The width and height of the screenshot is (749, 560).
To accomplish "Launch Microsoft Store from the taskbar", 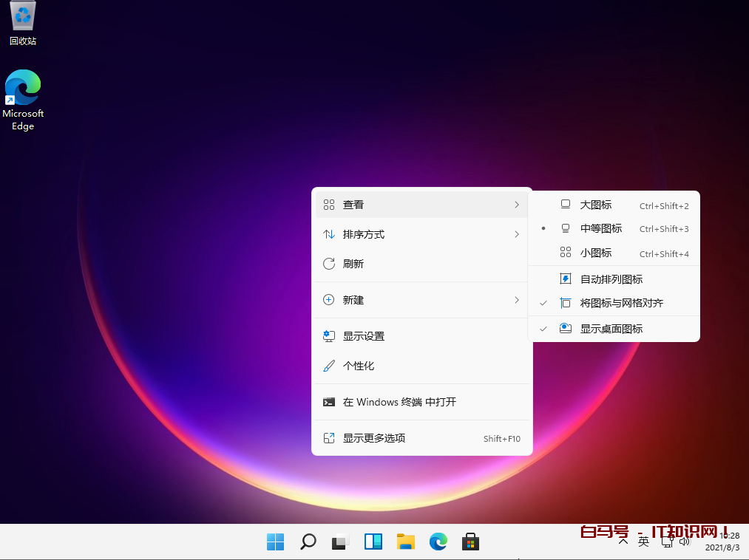I will 470,542.
